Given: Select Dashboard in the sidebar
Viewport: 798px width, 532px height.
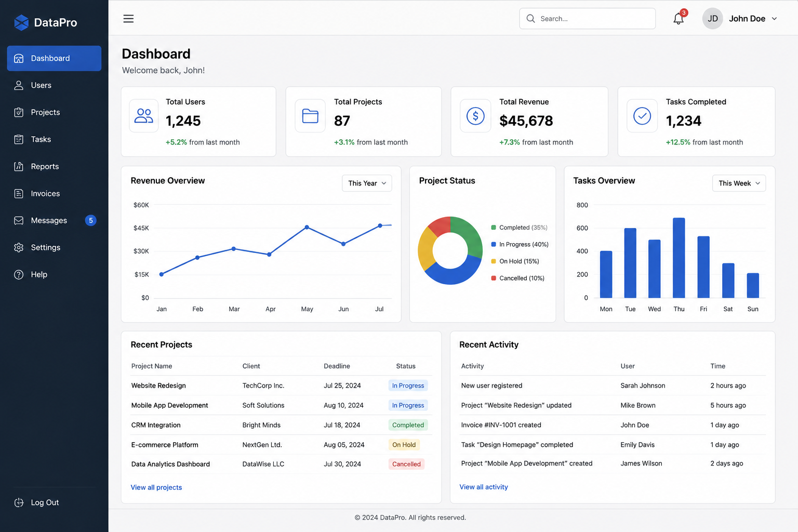Looking at the screenshot, I should 54,58.
